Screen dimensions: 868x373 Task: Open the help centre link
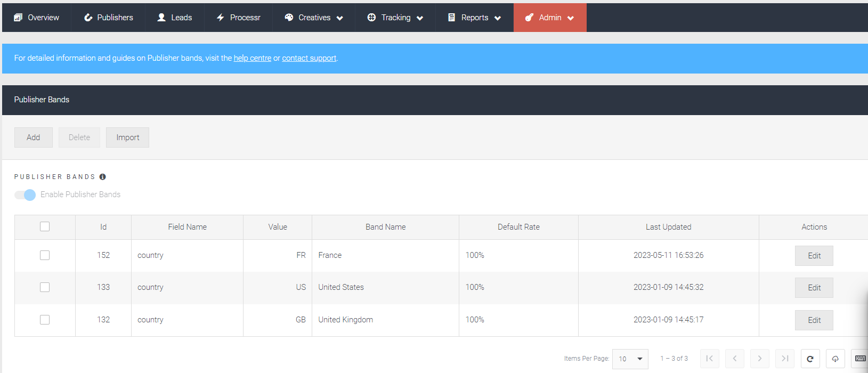253,58
